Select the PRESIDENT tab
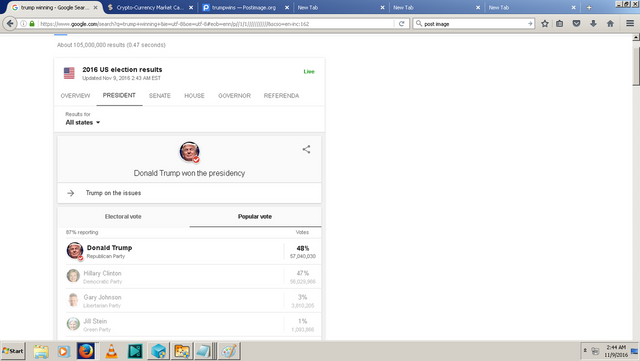The height and width of the screenshot is (361, 640). coord(119,96)
